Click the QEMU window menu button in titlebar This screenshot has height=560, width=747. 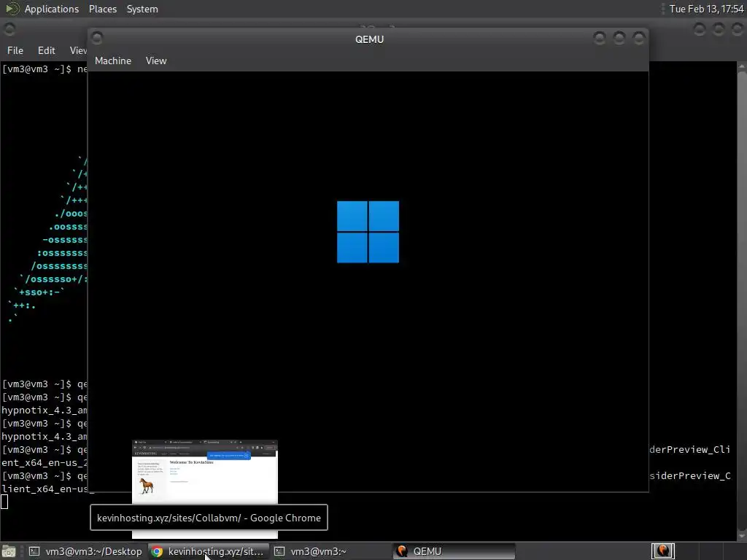coord(97,38)
